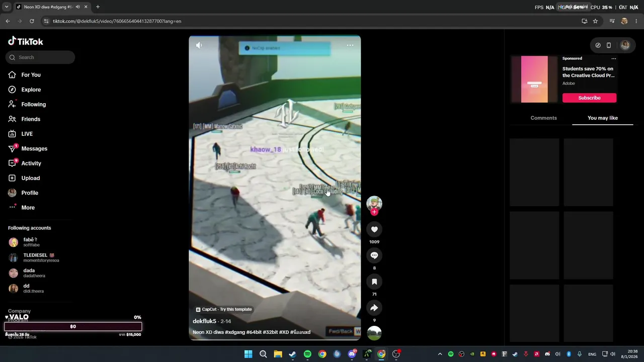Click the address bar URL
644x362 pixels.
117,21
